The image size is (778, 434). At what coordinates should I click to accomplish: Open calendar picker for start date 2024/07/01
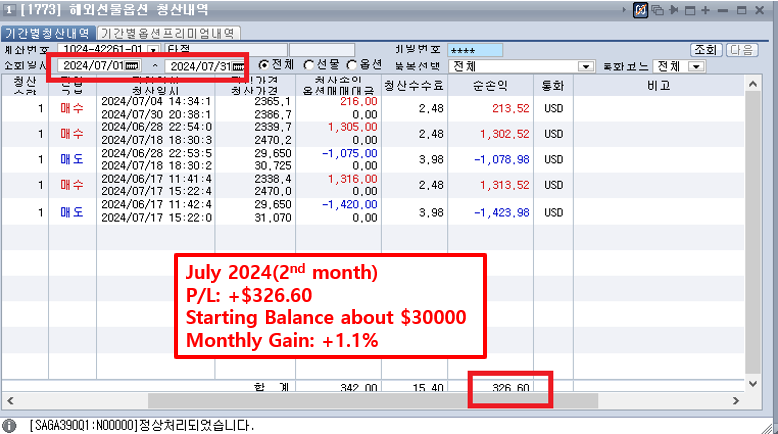pos(132,66)
